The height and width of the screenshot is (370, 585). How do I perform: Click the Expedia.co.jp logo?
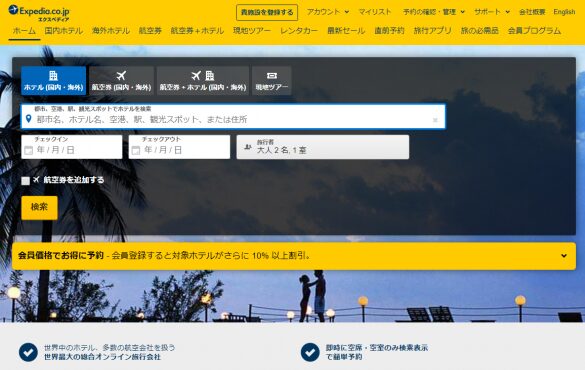click(x=38, y=13)
